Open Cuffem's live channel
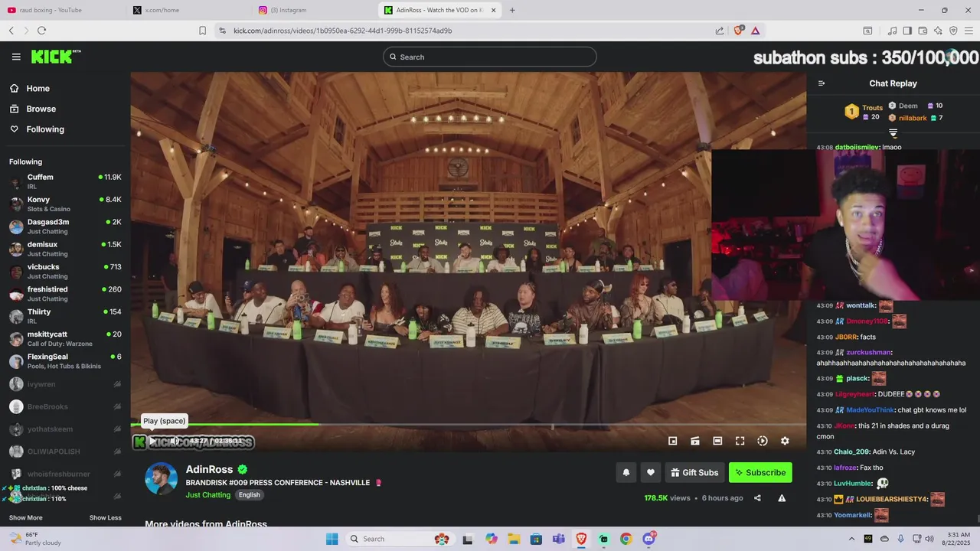The width and height of the screenshot is (980, 551). point(65,181)
